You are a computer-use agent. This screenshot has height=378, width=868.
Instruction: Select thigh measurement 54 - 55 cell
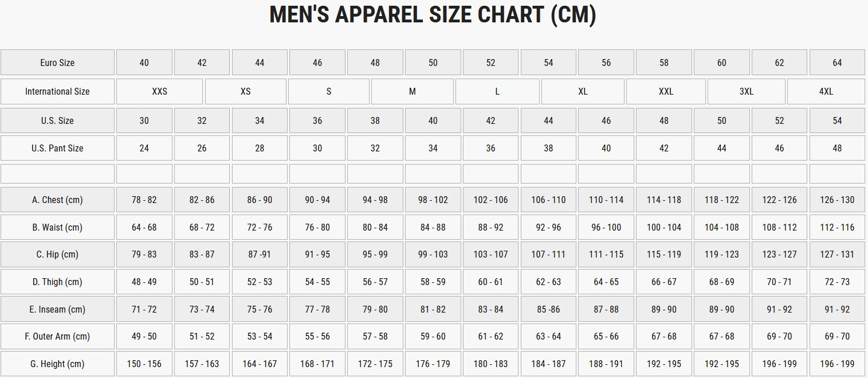(317, 282)
